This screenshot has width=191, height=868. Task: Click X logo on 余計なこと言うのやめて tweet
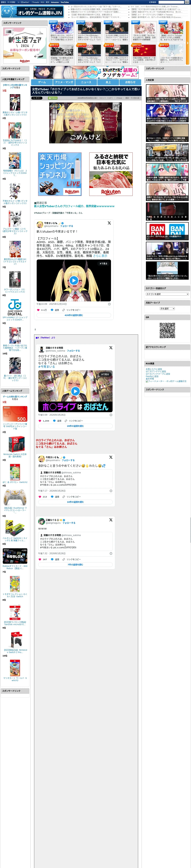tap(111, 457)
